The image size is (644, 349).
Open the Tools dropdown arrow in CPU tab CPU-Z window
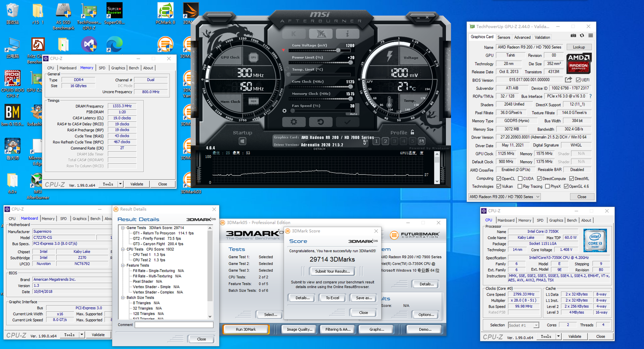[558, 336]
